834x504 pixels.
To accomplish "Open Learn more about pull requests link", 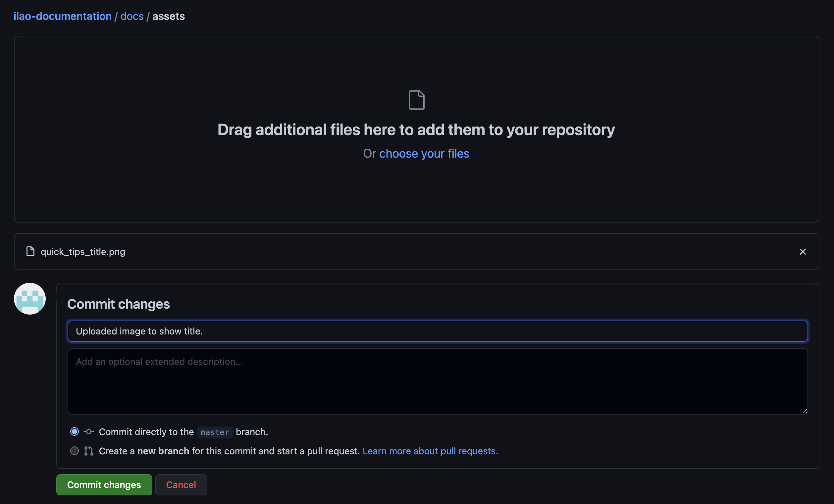I will [430, 451].
